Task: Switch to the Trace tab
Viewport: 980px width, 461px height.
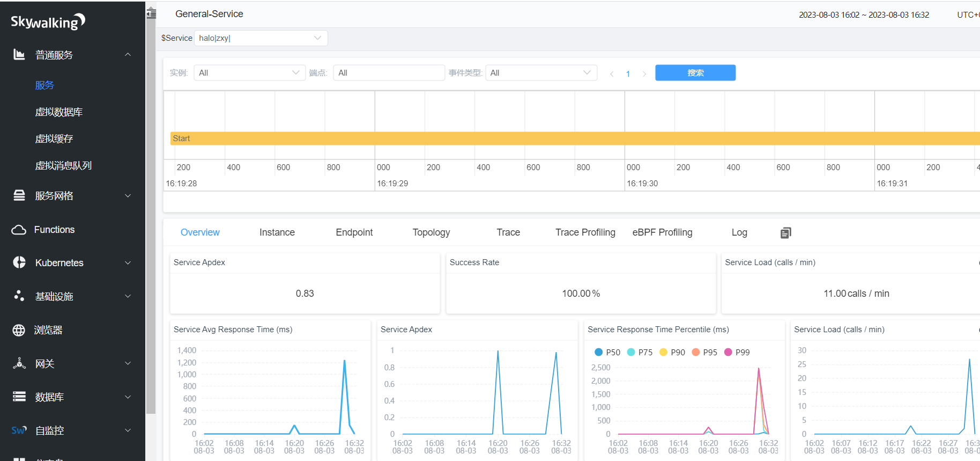Action: [x=508, y=232]
